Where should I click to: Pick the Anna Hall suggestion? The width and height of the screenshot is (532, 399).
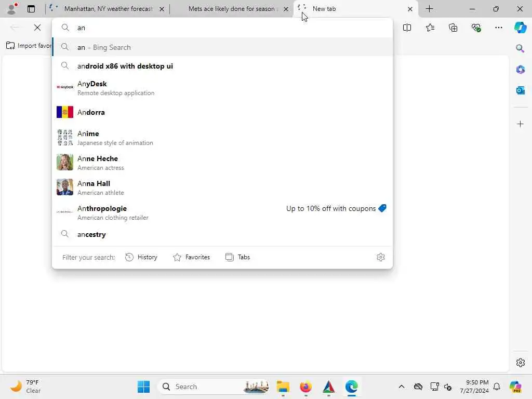click(222, 187)
